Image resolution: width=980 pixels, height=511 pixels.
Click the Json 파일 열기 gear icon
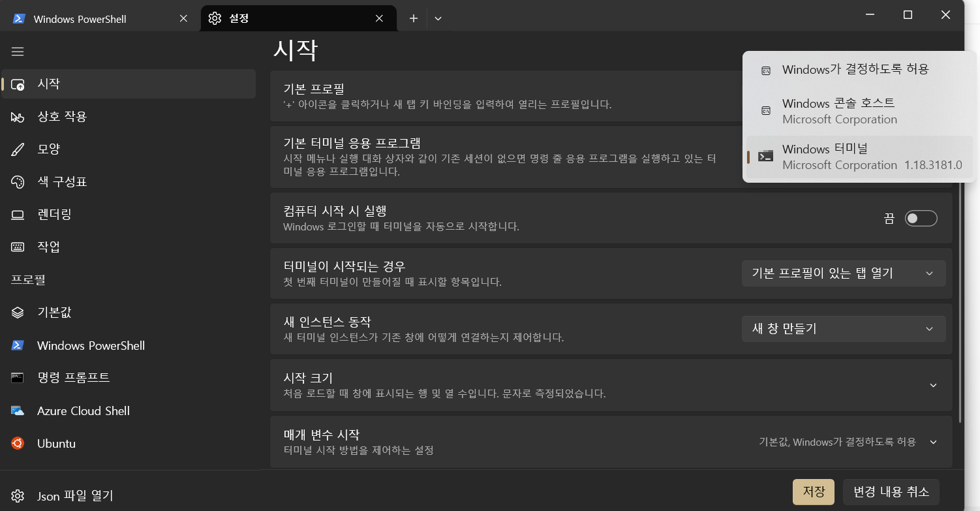click(18, 496)
